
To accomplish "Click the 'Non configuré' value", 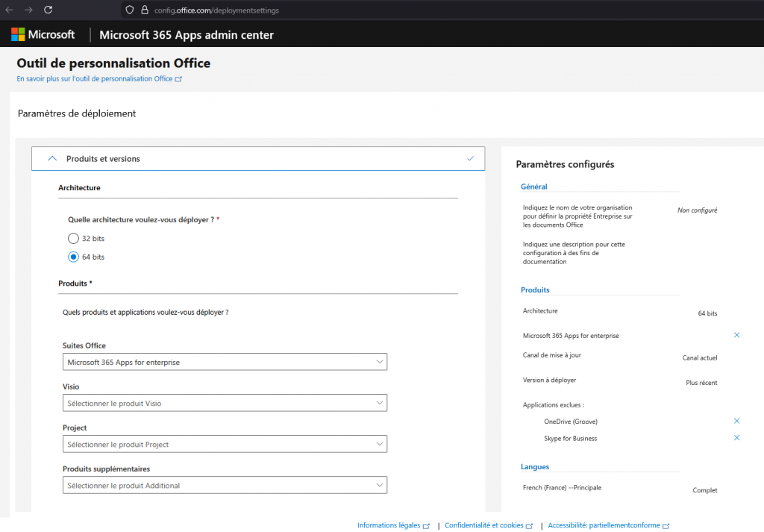I will [698, 210].
